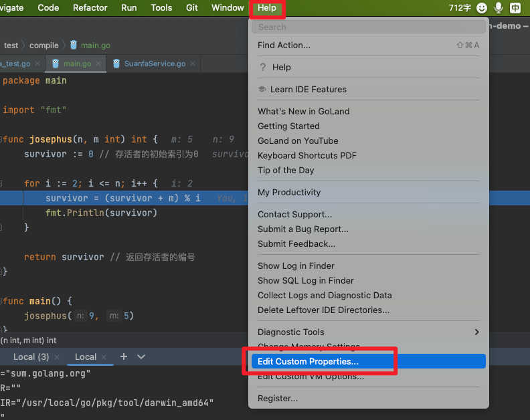This screenshot has height=420, width=530.
Task: Fold the josephus function via gutter marker
Action: pyautogui.click(x=1, y=139)
